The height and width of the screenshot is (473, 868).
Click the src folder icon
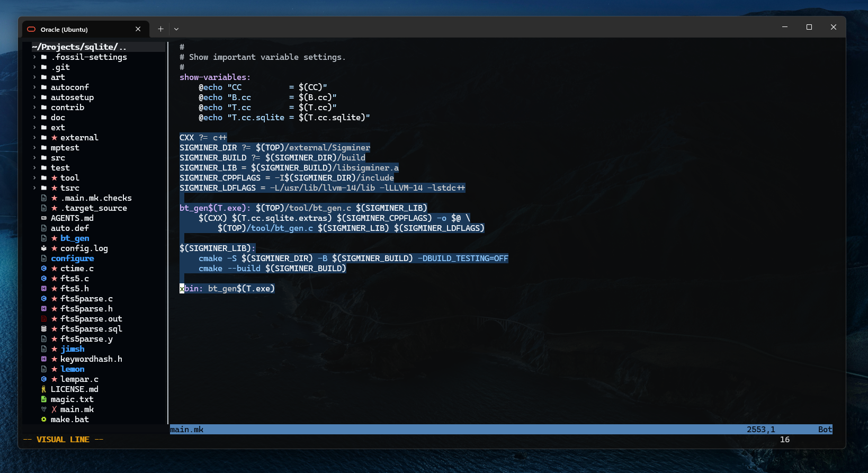[44, 158]
